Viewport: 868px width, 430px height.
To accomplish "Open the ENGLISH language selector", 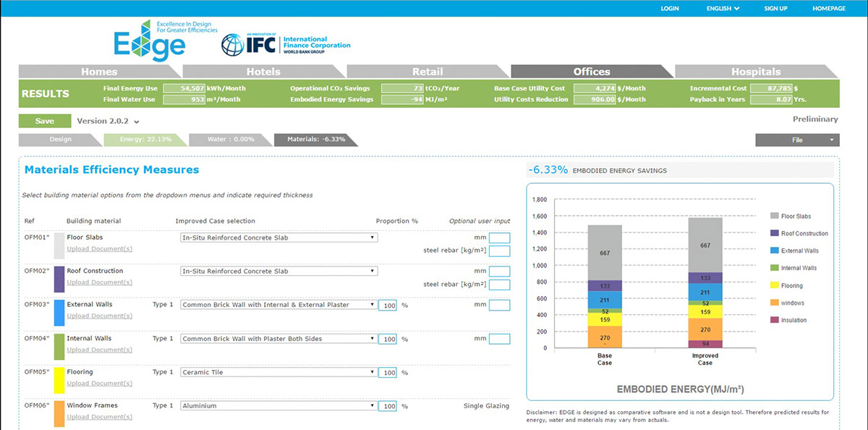I will click(x=723, y=9).
